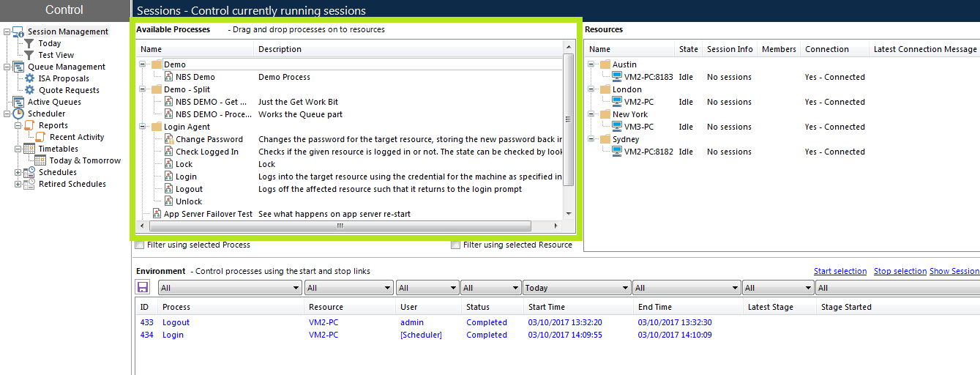Click the Timetables calendar icon
The image size is (980, 375).
[x=29, y=149]
